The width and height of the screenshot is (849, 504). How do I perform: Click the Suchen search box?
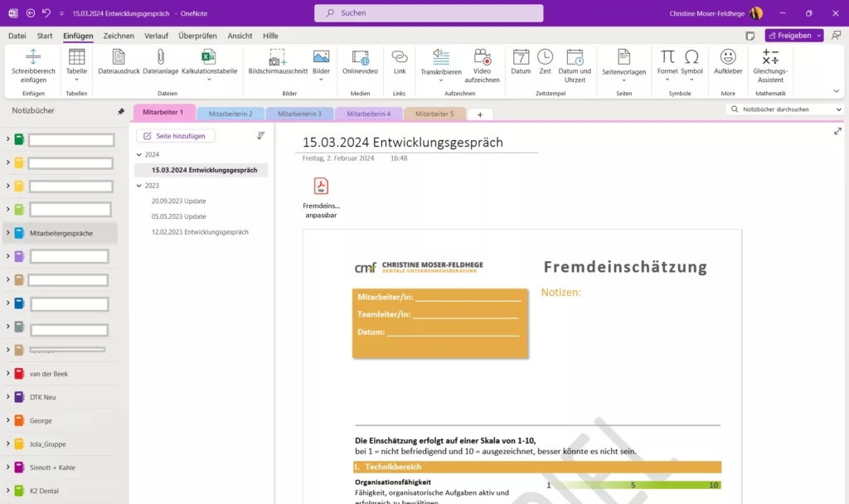pos(429,13)
